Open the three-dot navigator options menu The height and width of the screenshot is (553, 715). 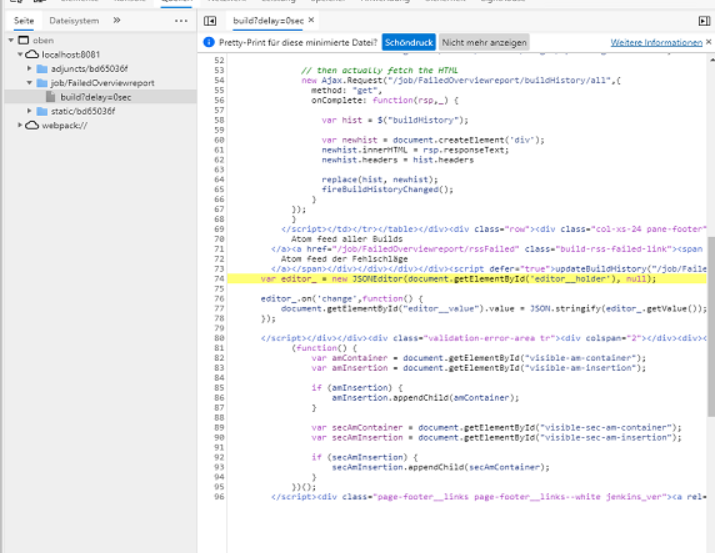click(x=181, y=21)
